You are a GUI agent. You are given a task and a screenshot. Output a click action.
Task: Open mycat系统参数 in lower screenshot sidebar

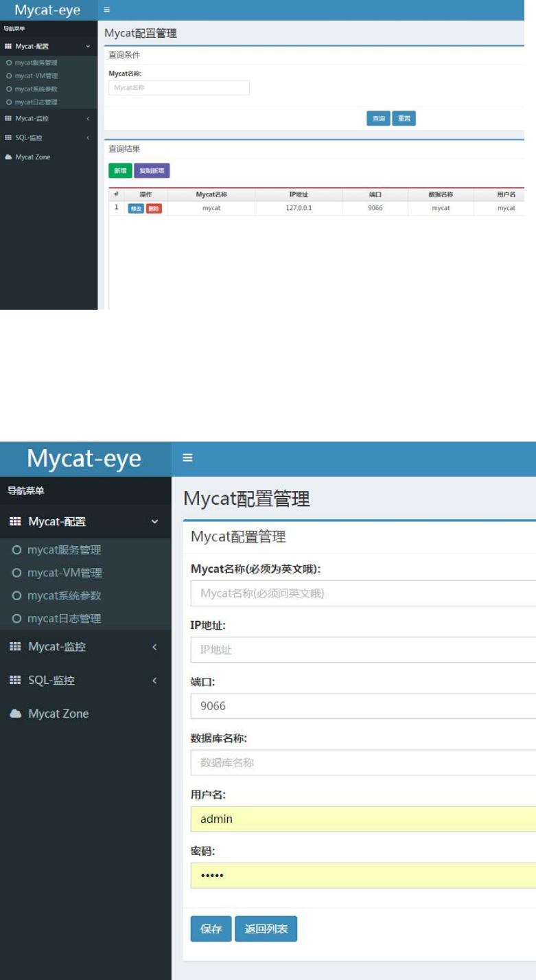[x=64, y=595]
